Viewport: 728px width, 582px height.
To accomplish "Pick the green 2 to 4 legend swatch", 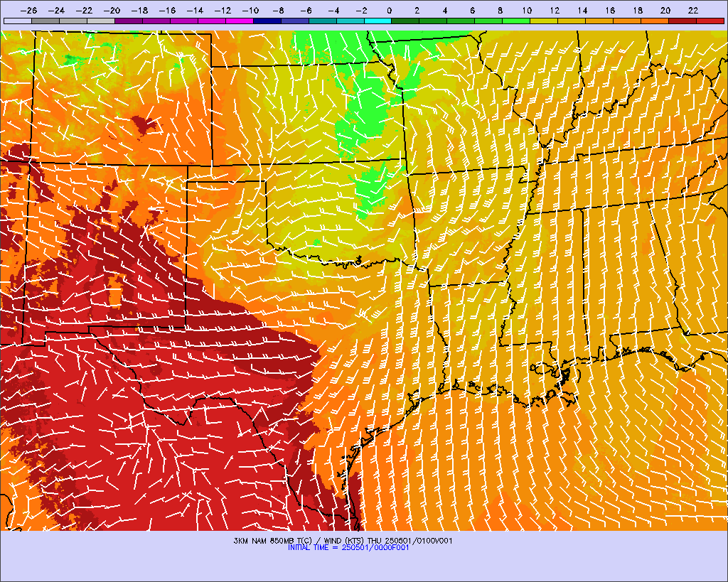I will tap(434, 21).
